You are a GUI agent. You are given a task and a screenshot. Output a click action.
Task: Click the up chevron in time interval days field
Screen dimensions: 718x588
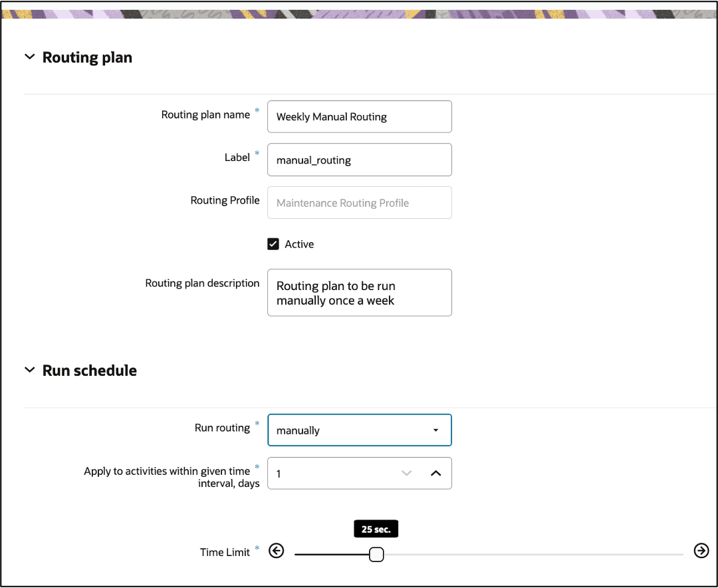click(x=436, y=474)
